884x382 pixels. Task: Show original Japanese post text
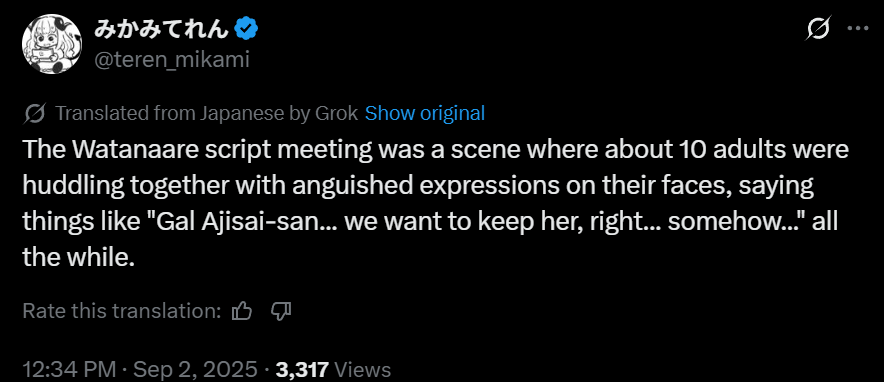pos(425,114)
